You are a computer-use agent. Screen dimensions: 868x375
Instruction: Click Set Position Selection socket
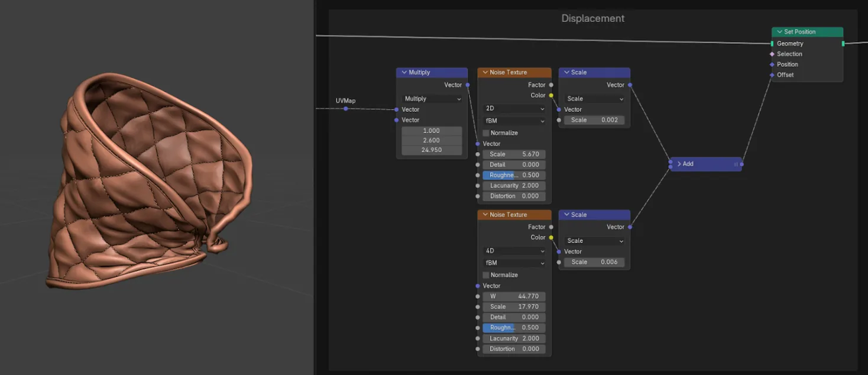[772, 54]
